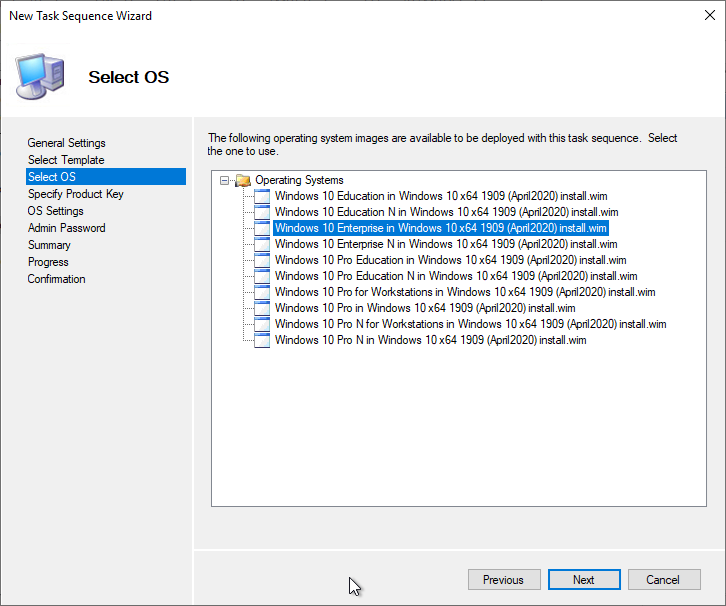Click the Operating Systems folder icon
The image size is (726, 606).
[x=243, y=180]
